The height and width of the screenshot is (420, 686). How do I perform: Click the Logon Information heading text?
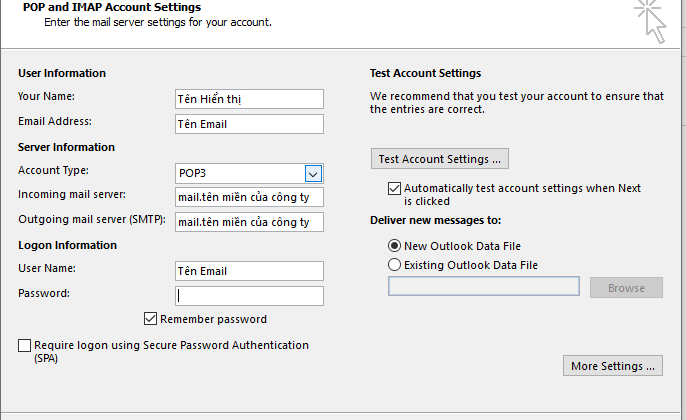(x=67, y=245)
